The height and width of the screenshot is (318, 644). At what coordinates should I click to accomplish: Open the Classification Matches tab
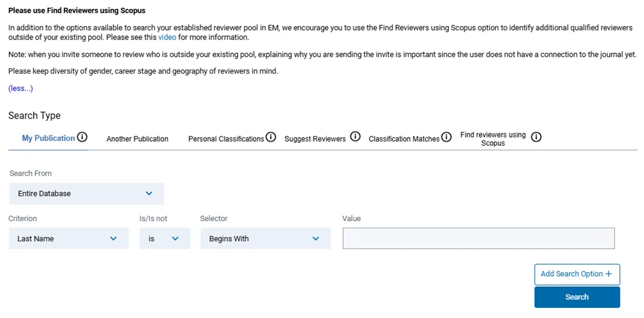tap(404, 139)
